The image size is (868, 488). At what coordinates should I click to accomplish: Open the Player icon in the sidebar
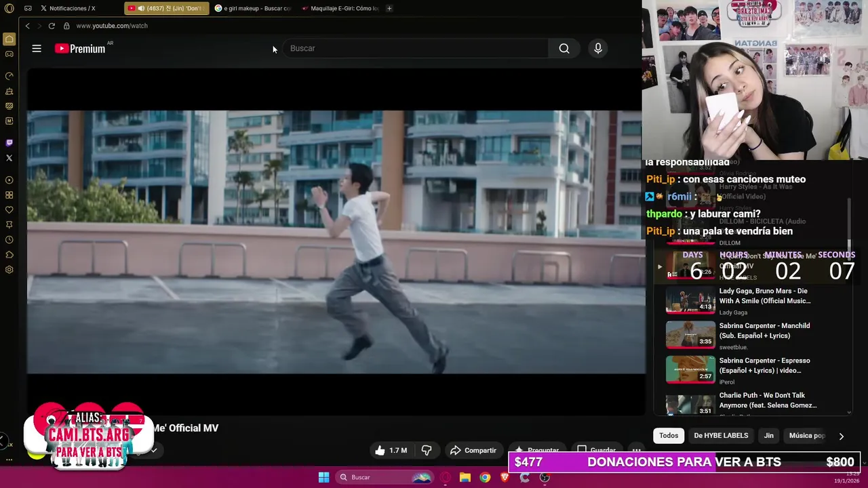[9, 180]
